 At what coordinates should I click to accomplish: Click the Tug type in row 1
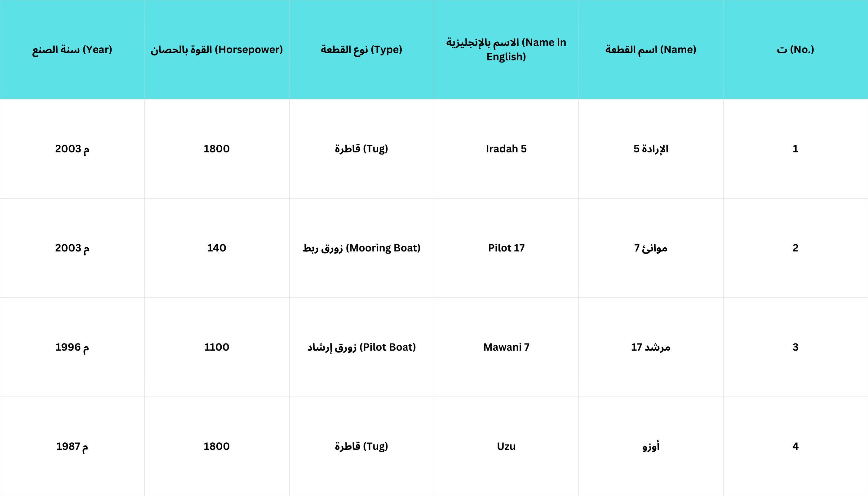(361, 149)
